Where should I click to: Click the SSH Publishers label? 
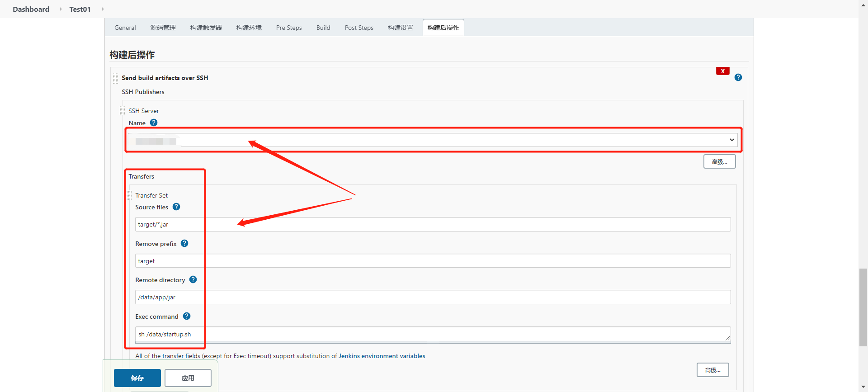point(143,92)
